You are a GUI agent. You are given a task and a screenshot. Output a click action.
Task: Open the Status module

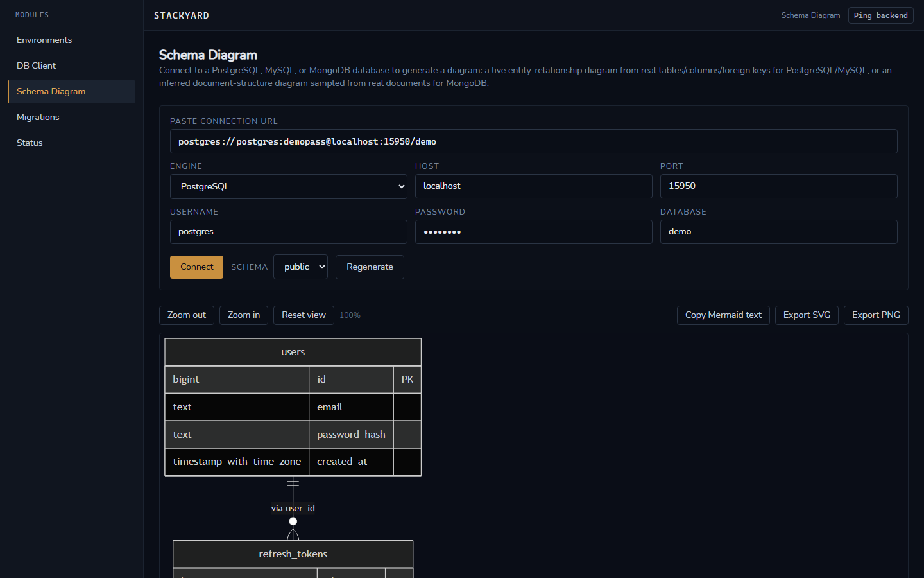click(x=71, y=143)
